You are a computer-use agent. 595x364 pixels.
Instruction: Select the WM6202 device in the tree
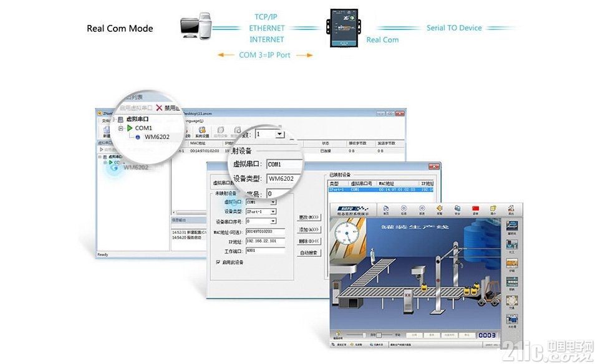coord(135,167)
